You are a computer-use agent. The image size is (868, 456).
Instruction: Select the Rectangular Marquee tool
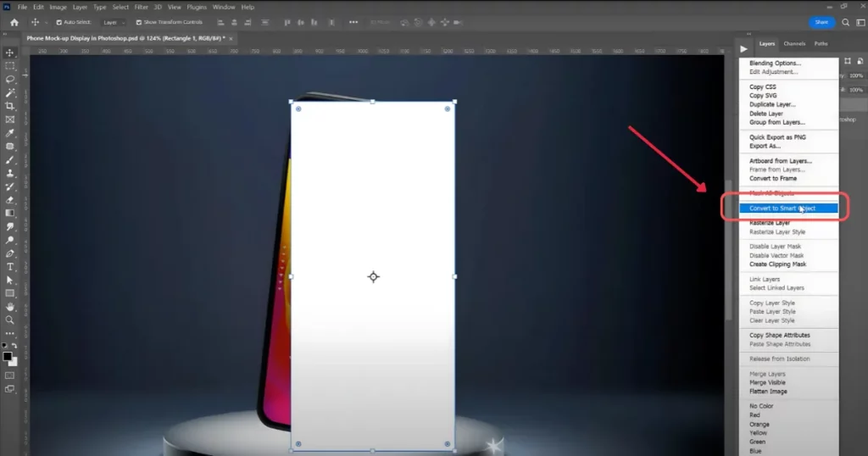(10, 66)
